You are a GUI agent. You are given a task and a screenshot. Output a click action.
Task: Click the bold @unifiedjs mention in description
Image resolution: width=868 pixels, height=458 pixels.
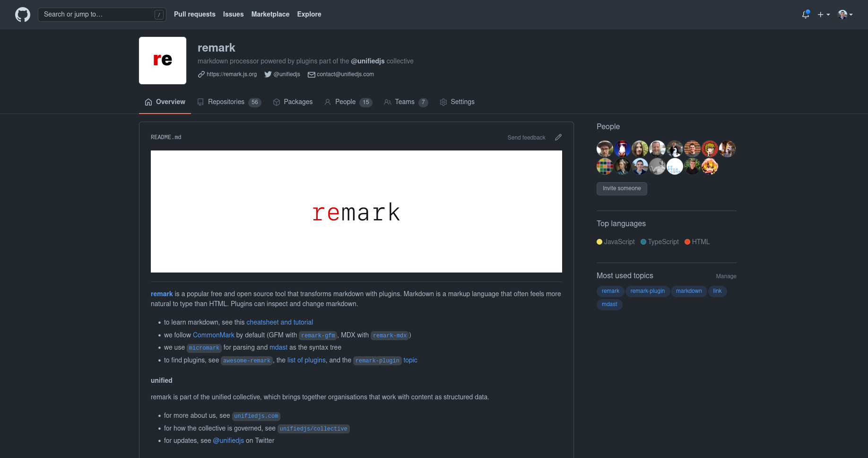(367, 61)
